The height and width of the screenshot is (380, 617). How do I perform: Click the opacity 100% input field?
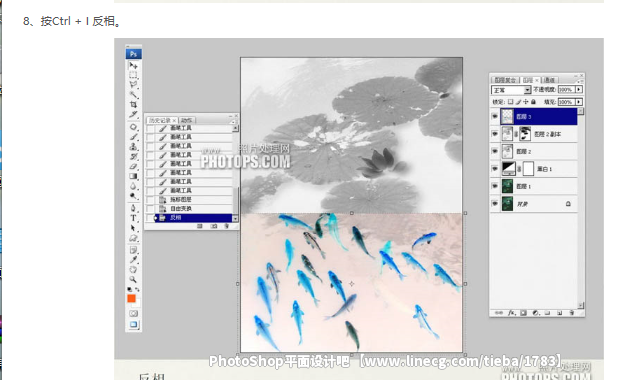(566, 90)
